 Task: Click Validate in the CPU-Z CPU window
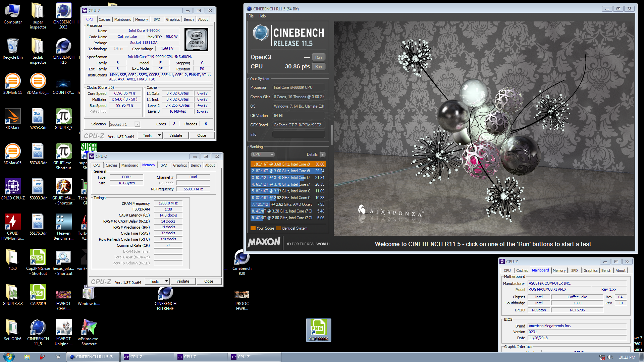[x=176, y=135]
